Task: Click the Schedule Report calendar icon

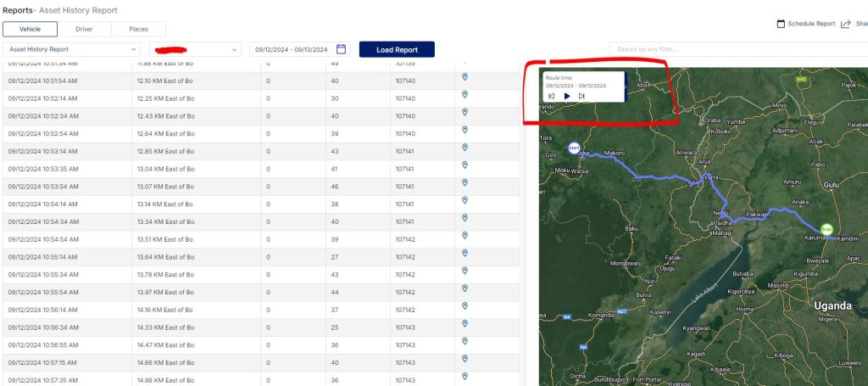Action: (x=781, y=24)
